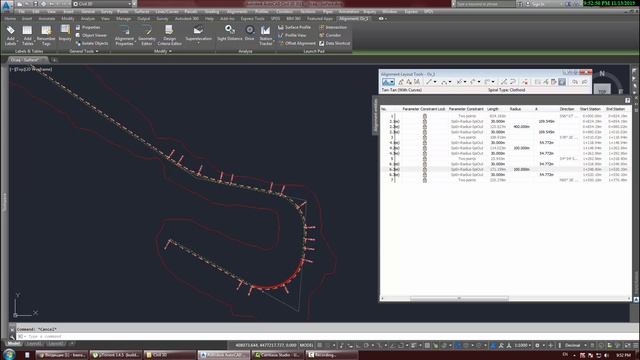
Task: Start the Sight Distance analysis tool
Action: pos(230,33)
